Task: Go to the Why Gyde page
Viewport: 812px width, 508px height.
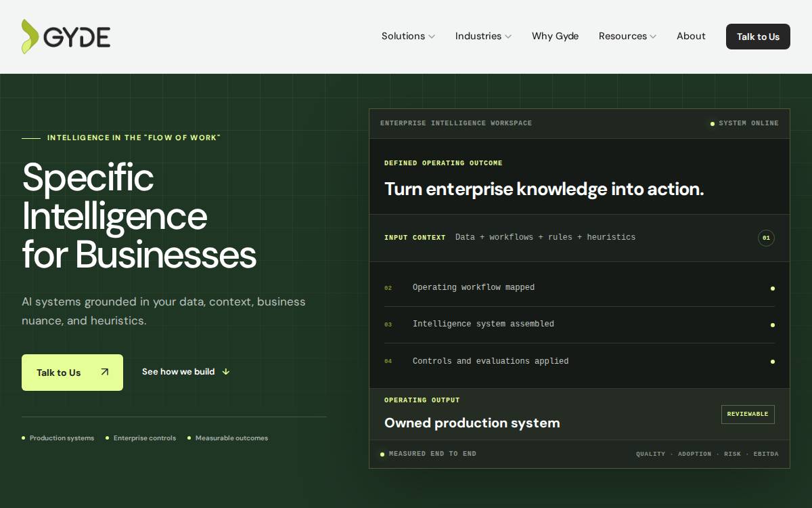Action: point(555,37)
